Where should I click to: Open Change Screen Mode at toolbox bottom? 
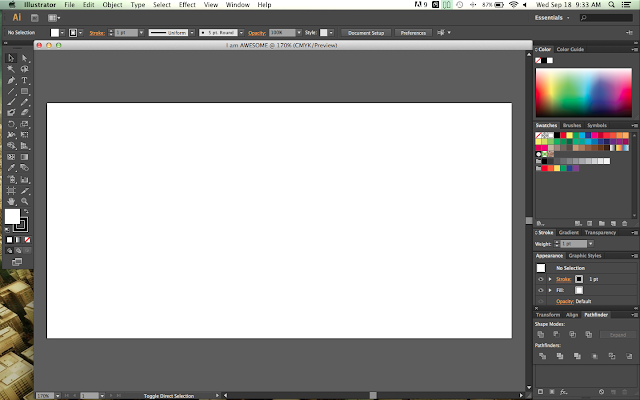(x=17, y=262)
